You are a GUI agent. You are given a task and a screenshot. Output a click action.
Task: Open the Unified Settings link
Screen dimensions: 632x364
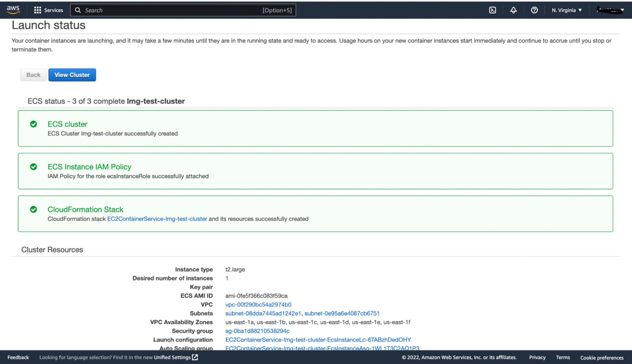click(x=172, y=357)
